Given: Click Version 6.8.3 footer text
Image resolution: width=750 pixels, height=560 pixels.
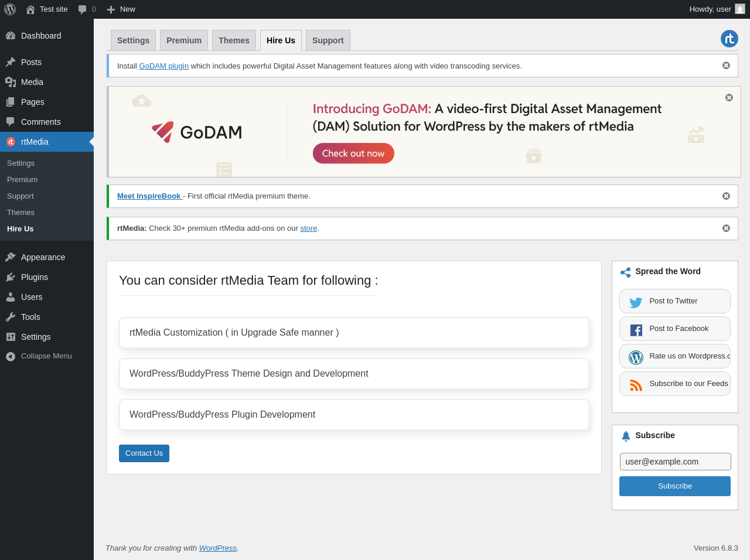Looking at the screenshot, I should click(716, 548).
